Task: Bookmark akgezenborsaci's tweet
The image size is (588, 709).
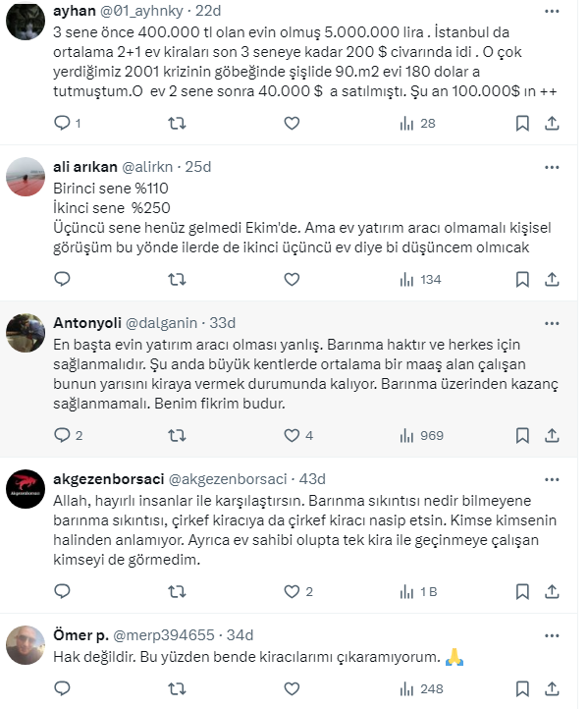Action: point(522,591)
